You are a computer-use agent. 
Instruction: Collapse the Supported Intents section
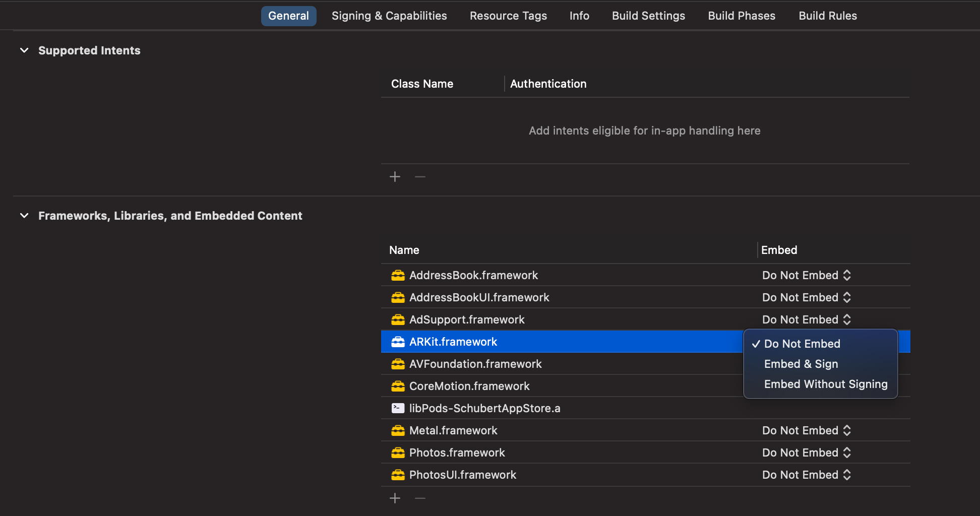24,50
